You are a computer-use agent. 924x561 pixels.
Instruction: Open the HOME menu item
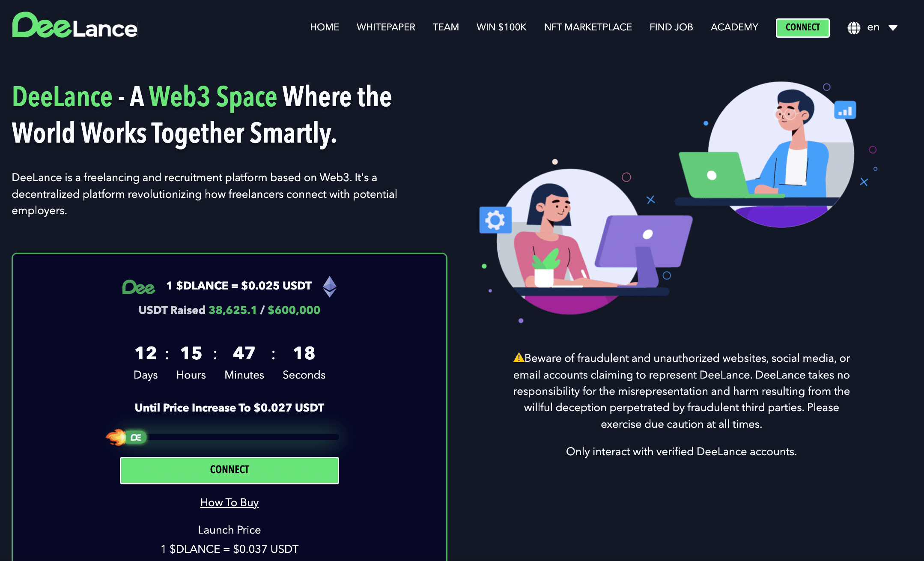click(x=324, y=27)
